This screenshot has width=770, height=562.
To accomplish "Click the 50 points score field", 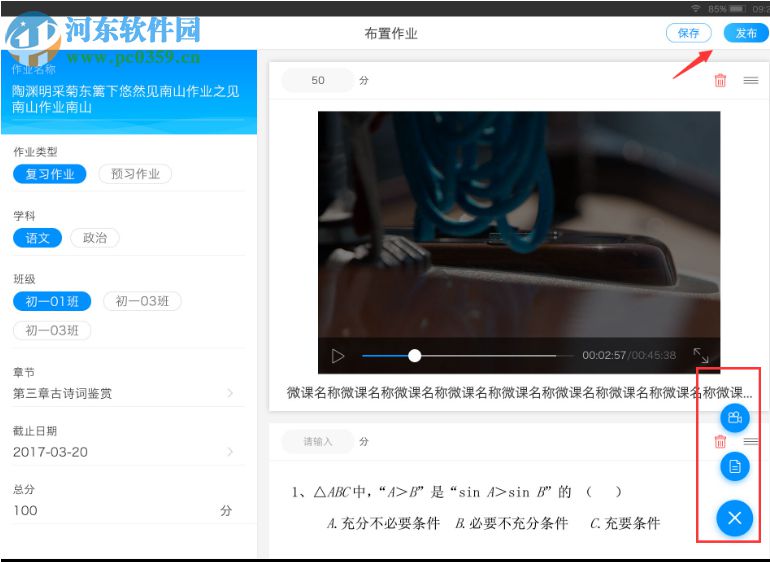I will (318, 80).
